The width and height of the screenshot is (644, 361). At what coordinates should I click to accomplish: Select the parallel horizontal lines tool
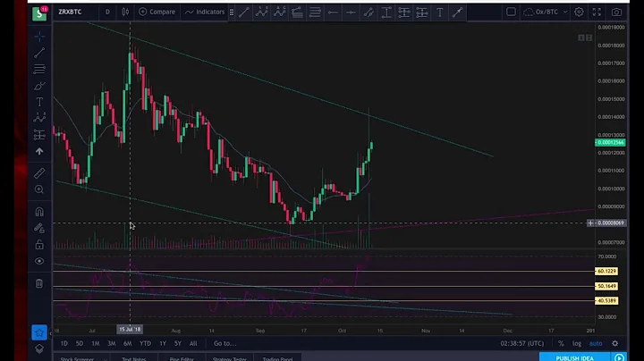315,13
